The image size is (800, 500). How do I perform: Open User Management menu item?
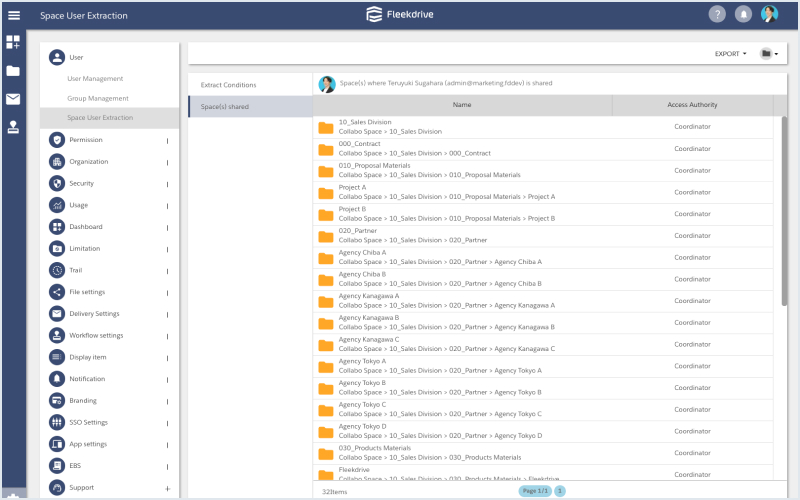coord(95,79)
